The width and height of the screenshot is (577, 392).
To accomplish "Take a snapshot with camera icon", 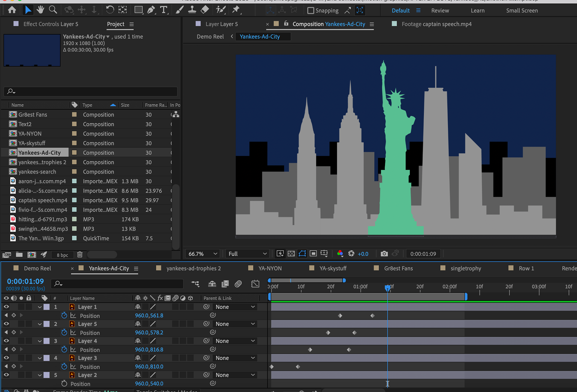I will pos(384,253).
